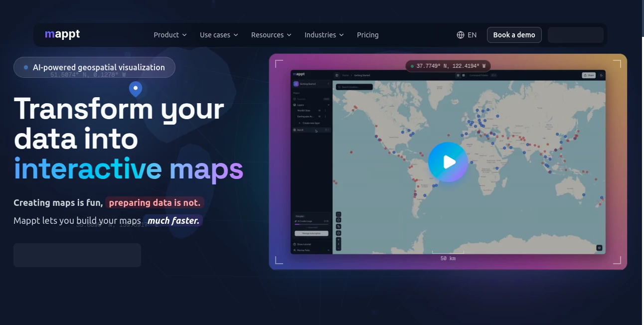644x325 pixels.
Task: Select the circle drawing map tool
Action: (x=338, y=233)
